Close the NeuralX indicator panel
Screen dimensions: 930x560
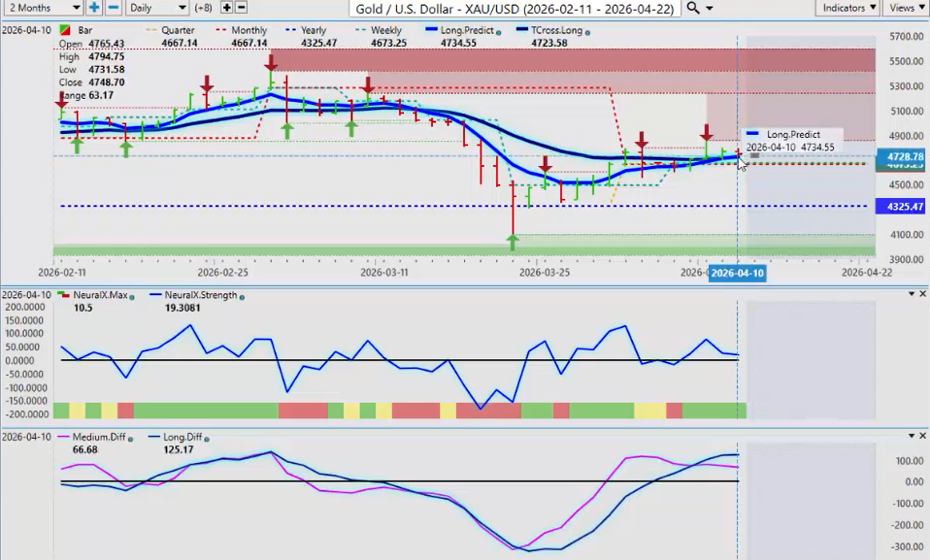[x=922, y=293]
